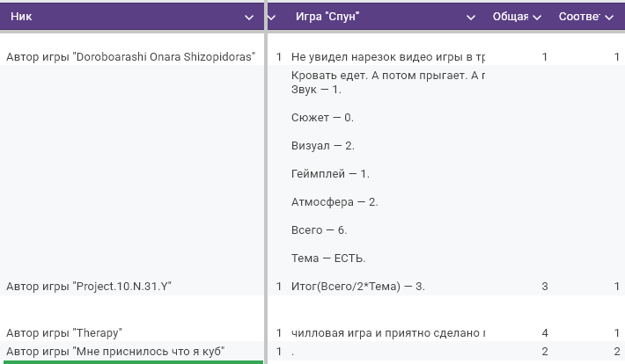Click the Общая column header label
This screenshot has height=364, width=625.
pyautogui.click(x=510, y=17)
